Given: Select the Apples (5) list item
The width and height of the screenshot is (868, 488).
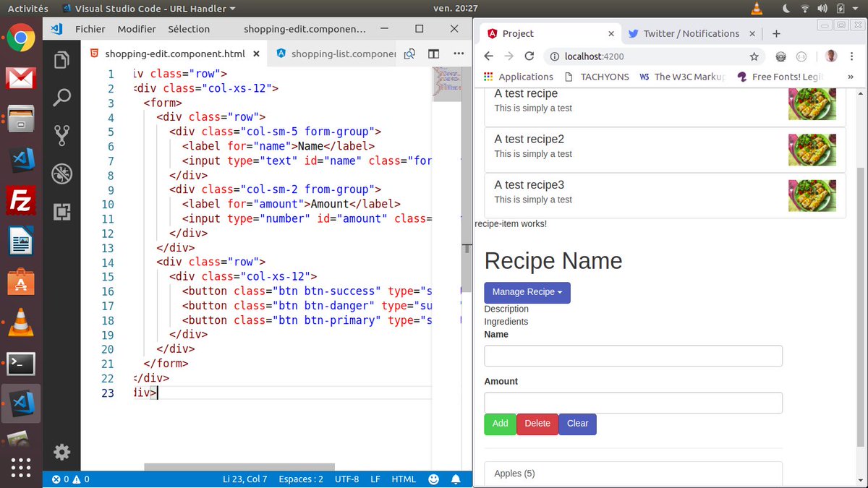Looking at the screenshot, I should click(x=633, y=474).
